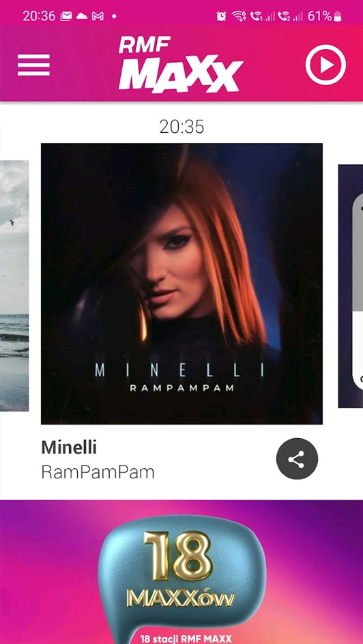This screenshot has height=644, width=363.
Task: Open the 18 MAXXów banner
Action: 181,572
